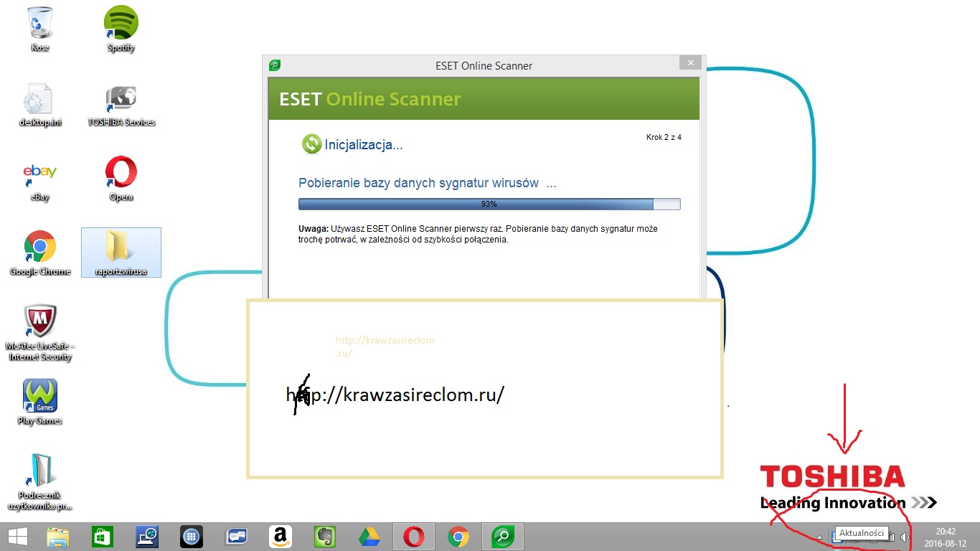Screen dimensions: 980x551
Task: Switch to ESET Online Scanner taskbar button
Action: pos(502,537)
